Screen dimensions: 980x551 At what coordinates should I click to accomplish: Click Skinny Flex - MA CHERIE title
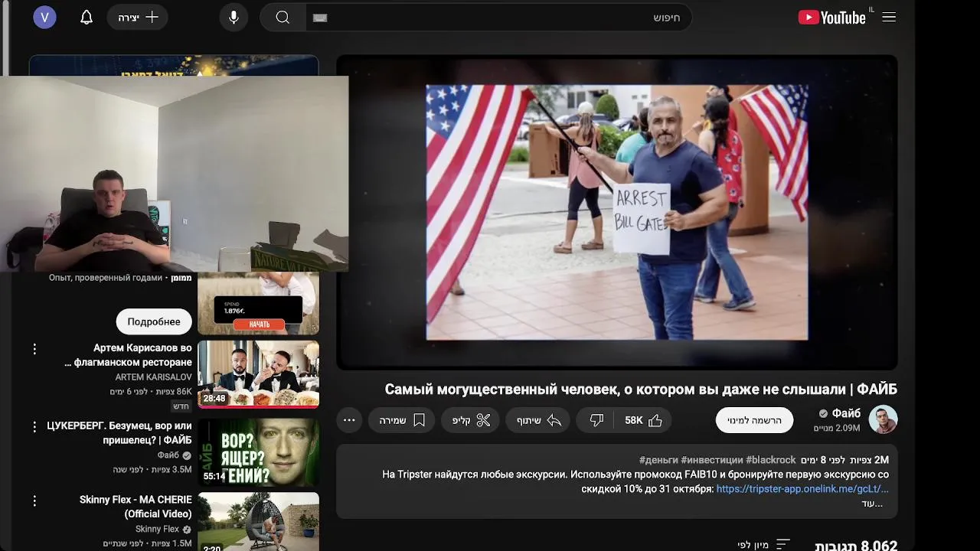pyautogui.click(x=136, y=507)
